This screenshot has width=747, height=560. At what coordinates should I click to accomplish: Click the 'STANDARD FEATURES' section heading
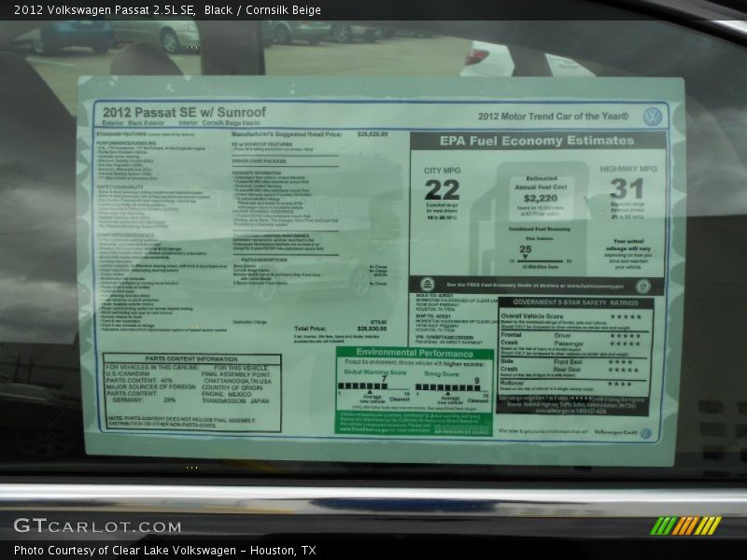(121, 134)
